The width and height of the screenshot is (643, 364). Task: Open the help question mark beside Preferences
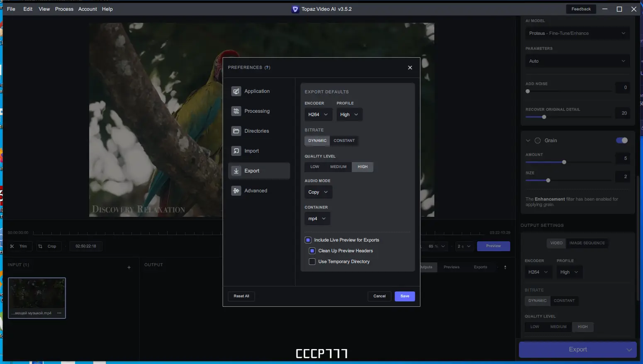[268, 68]
